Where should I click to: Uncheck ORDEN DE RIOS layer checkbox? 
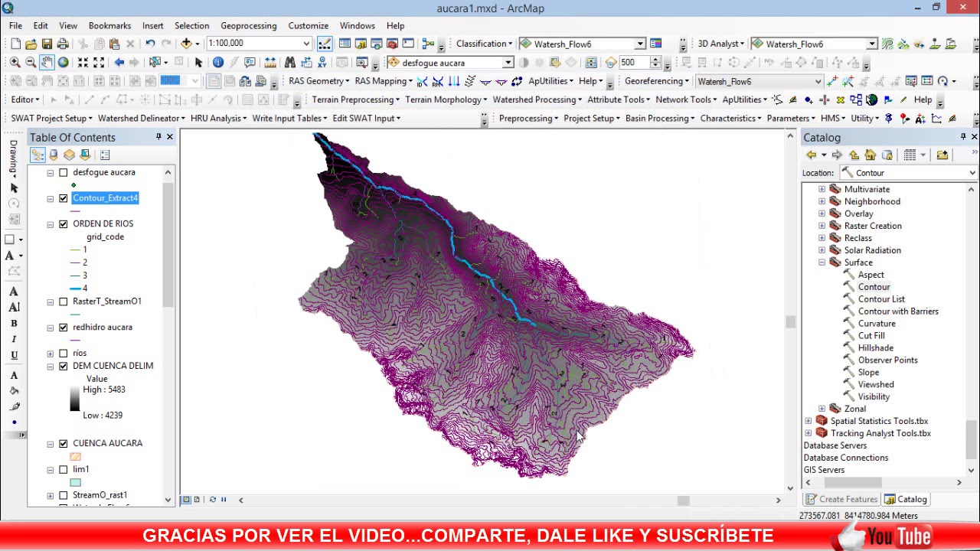64,224
